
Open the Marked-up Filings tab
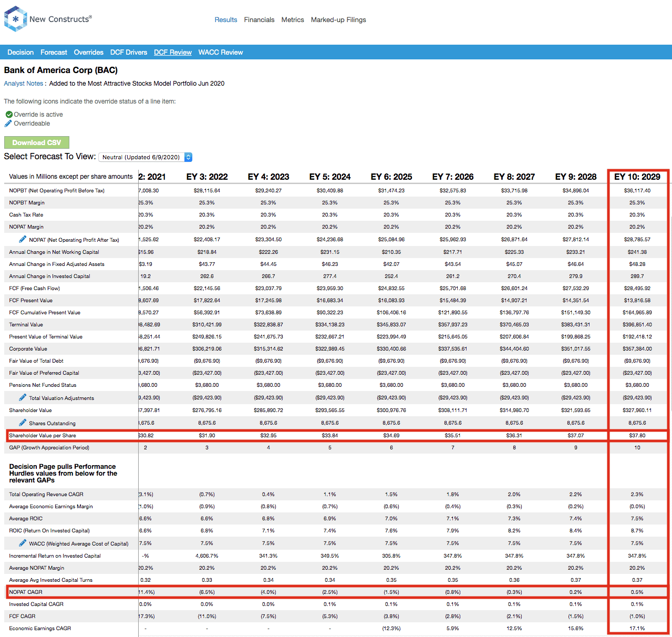click(338, 20)
